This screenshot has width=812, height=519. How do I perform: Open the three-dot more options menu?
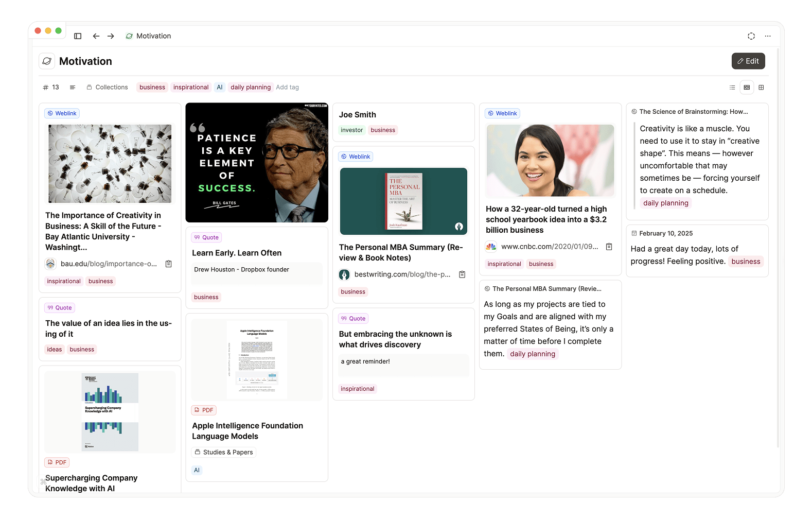(768, 36)
